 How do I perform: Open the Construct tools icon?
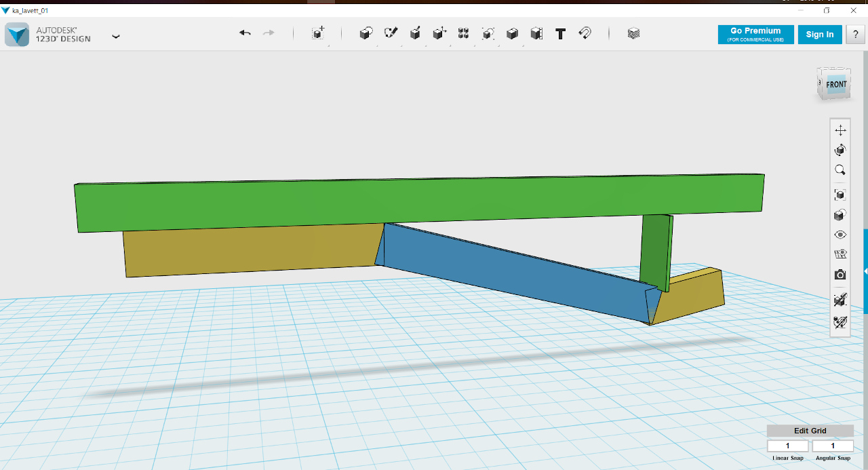pos(415,33)
